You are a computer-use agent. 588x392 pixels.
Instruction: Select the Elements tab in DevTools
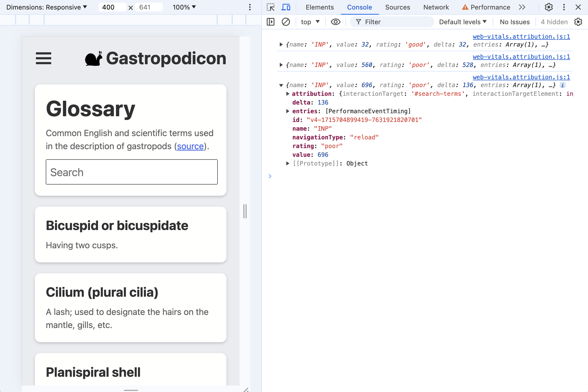click(319, 7)
